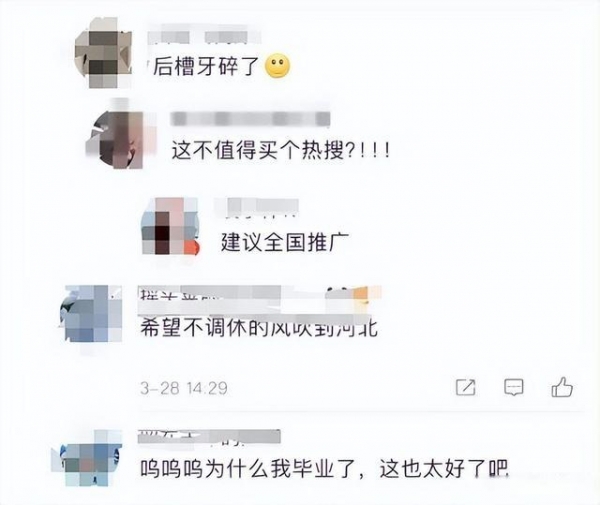Open avatar of the 呜呜呜 commenter
The image size is (600, 505).
click(x=86, y=458)
